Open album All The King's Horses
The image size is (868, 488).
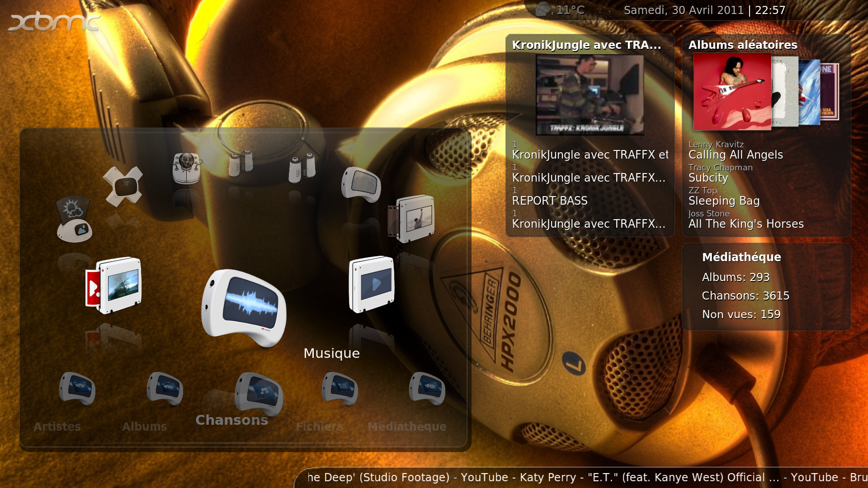coord(746,224)
